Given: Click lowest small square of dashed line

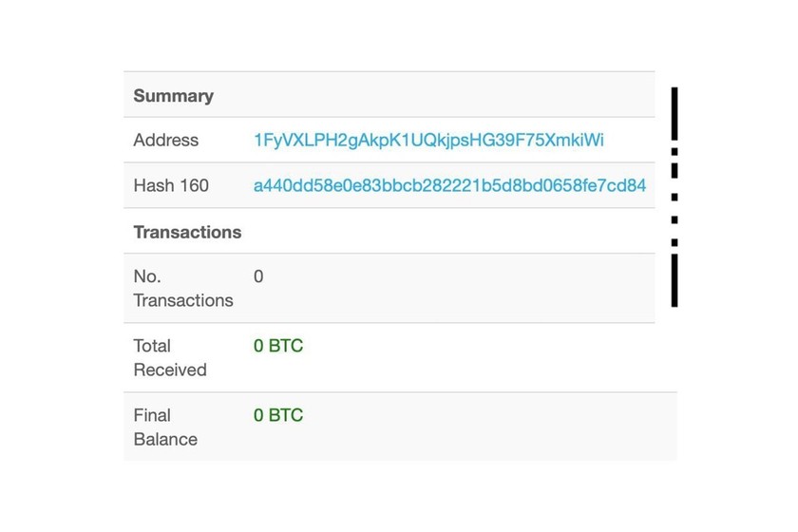Looking at the screenshot, I should (674, 242).
